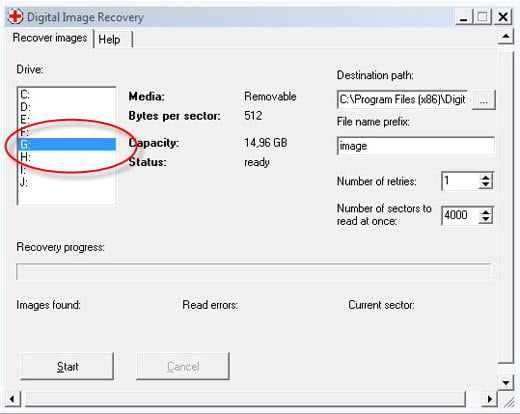
Task: Click the vertical scrollbar up arrow
Action: pos(506,36)
